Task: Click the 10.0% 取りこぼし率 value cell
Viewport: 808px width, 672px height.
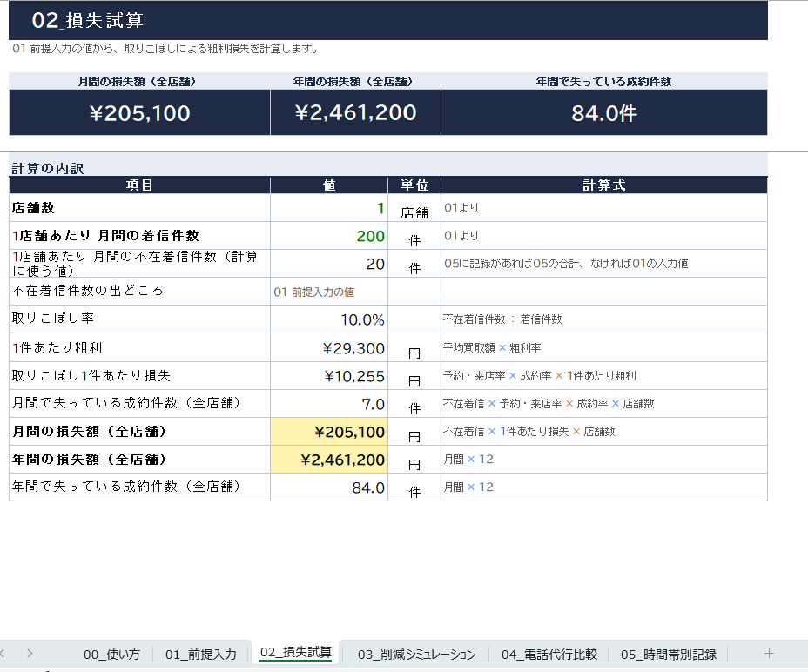Action: pyautogui.click(x=329, y=319)
